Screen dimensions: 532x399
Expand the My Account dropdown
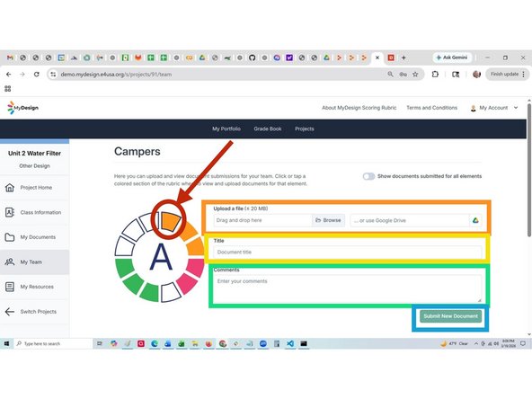[x=494, y=108]
